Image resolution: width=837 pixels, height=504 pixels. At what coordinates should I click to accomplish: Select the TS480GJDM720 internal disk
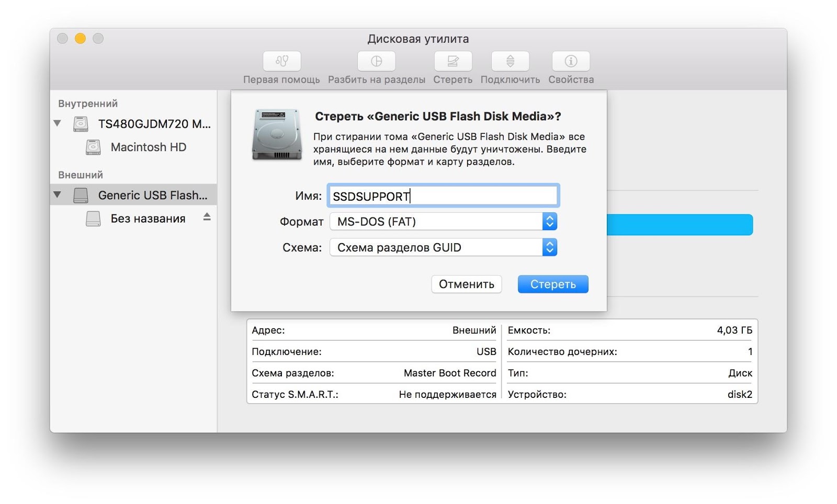(154, 124)
